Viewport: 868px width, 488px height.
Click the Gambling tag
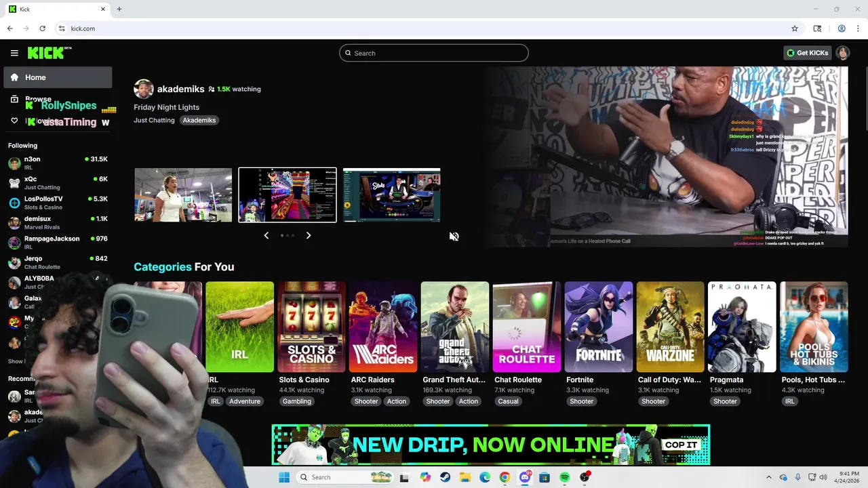pyautogui.click(x=297, y=401)
